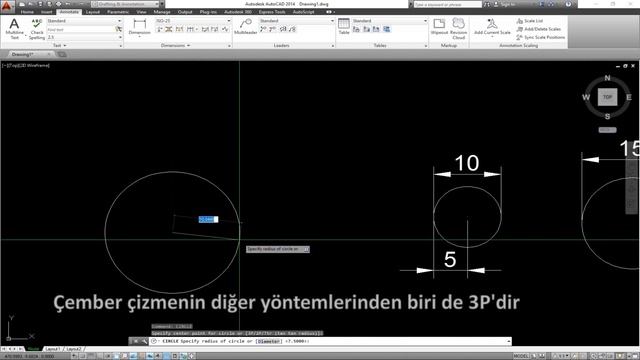The height and width of the screenshot is (360, 640).
Task: Open the text style Standard dropdown
Action: click(x=84, y=21)
